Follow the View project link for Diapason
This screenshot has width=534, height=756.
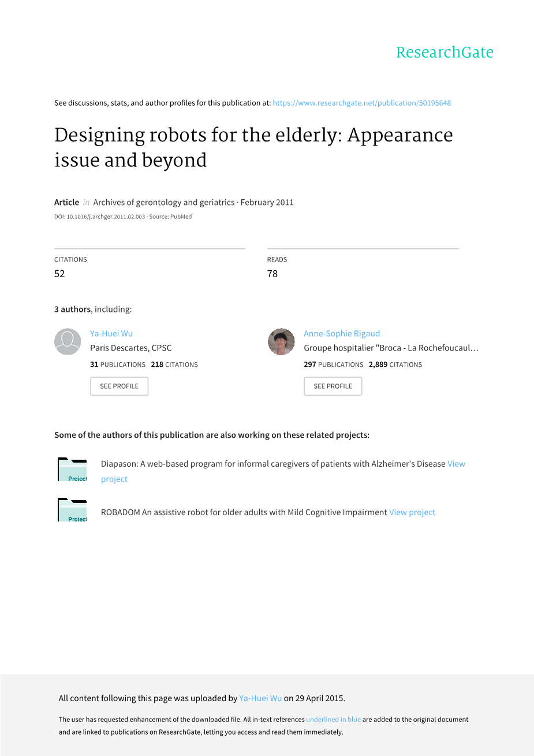456,464
